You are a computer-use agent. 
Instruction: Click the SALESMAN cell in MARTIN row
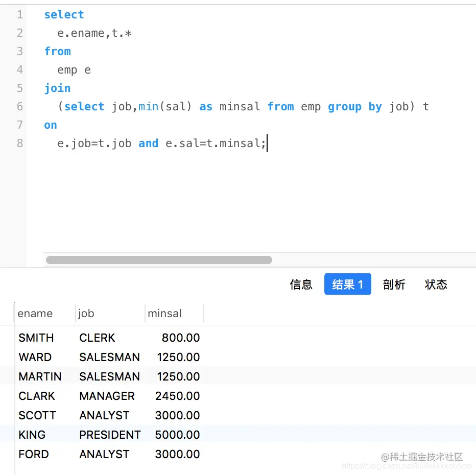click(x=110, y=376)
